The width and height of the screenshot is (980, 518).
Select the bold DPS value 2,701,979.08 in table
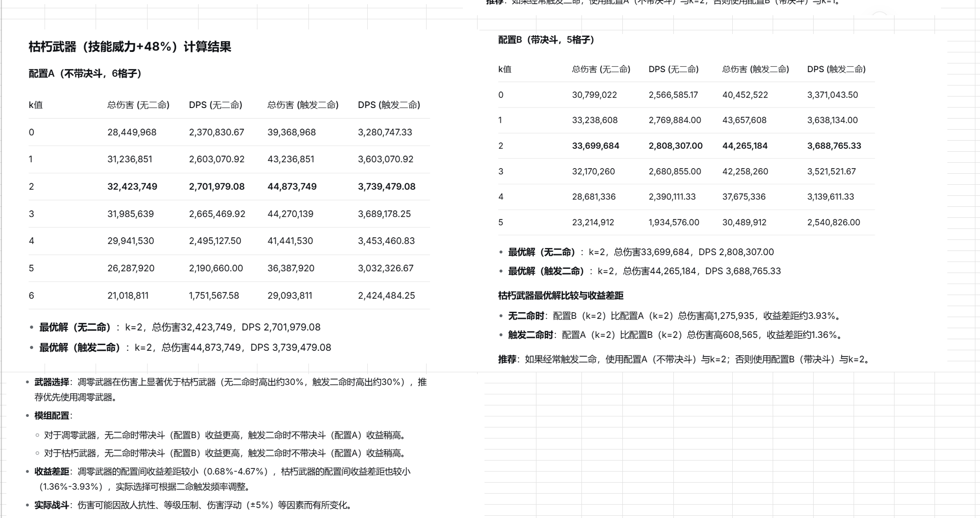pos(217,187)
